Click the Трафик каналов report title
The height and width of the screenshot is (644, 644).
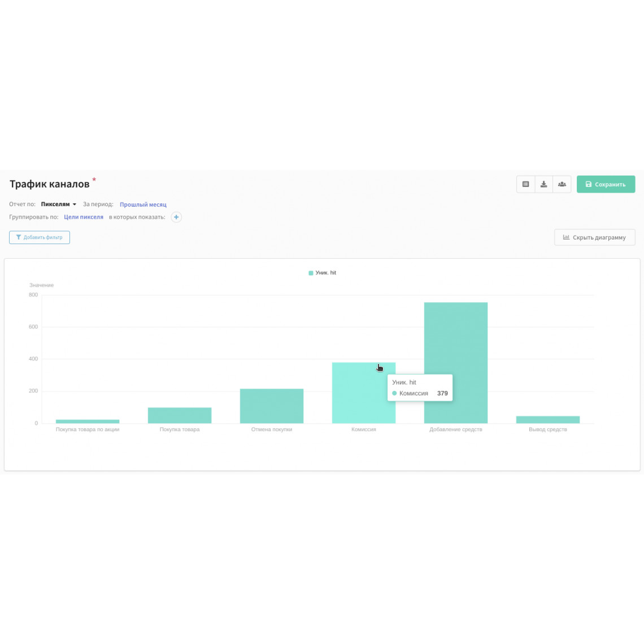click(49, 184)
